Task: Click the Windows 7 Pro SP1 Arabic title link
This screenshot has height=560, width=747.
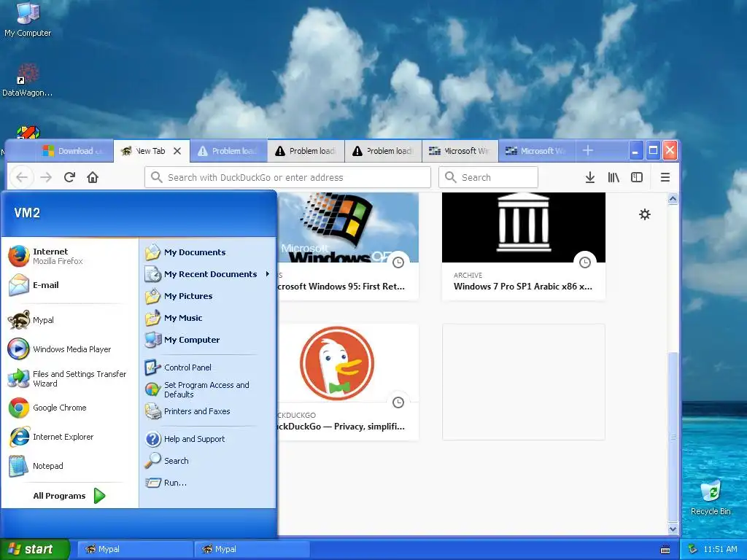Action: tap(523, 287)
